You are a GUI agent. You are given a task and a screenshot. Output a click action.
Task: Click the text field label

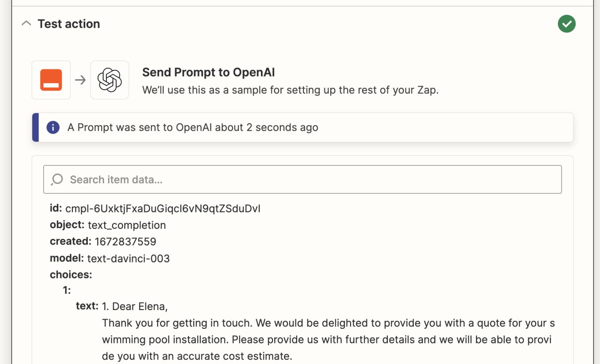pyautogui.click(x=87, y=306)
